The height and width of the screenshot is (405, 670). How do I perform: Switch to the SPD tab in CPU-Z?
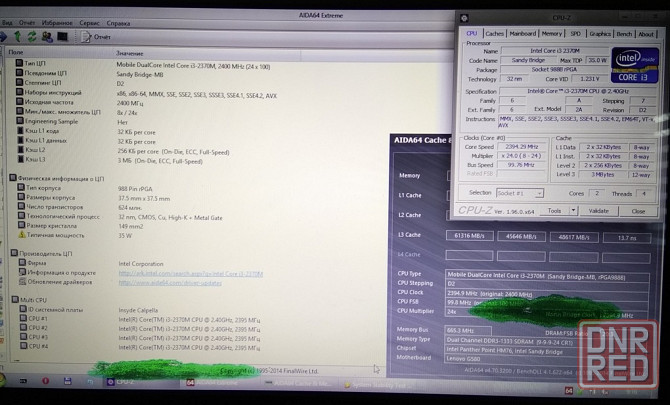pos(575,33)
